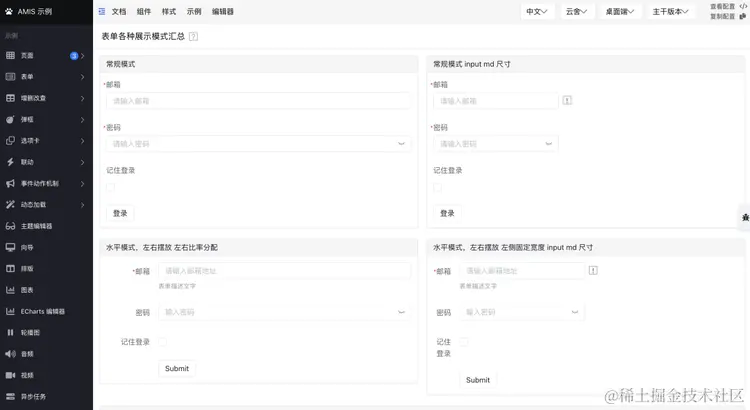Check 记住登录 in 常规模式 form
Image resolution: width=750 pixels, height=410 pixels.
(110, 188)
